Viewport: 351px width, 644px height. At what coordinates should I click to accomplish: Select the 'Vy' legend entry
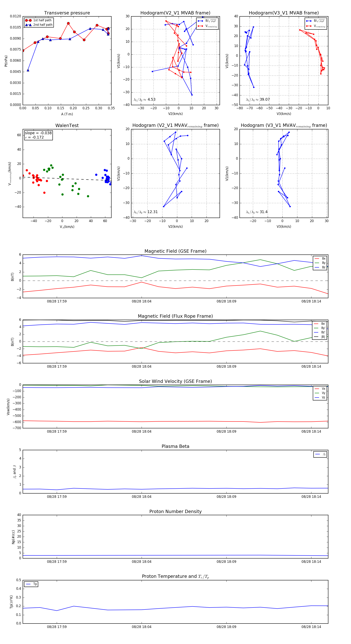[x=320, y=393]
